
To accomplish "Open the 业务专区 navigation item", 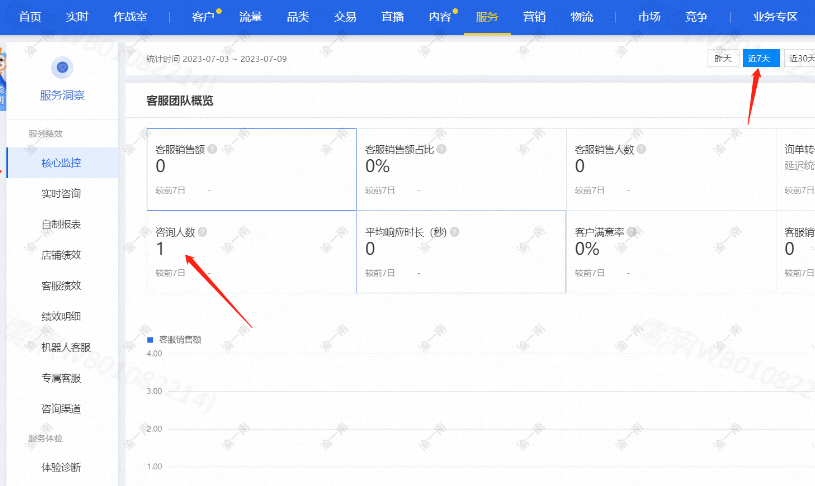I will 775,17.
